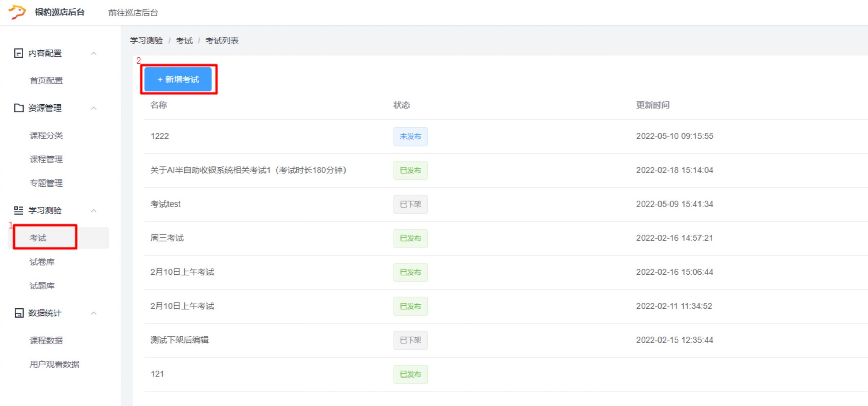Collapse the 学习测验 section chevron

94,210
